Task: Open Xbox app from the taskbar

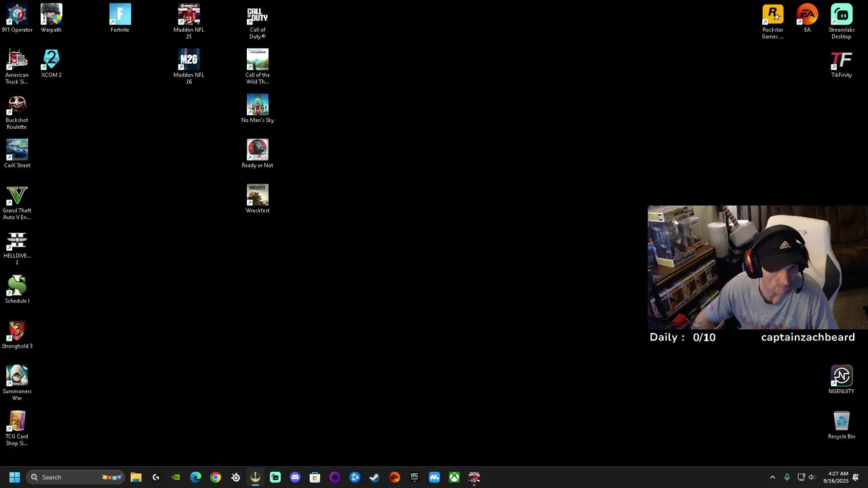Action: (x=454, y=477)
